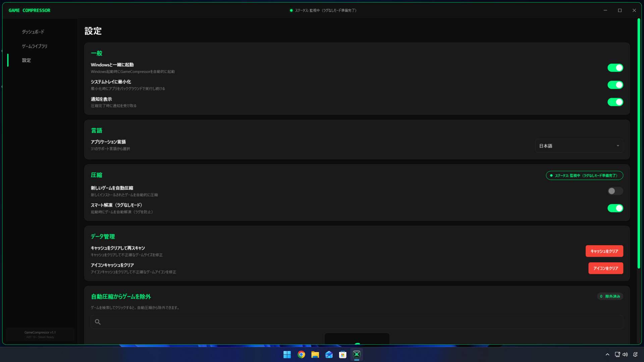Click the game exclusion search field

tap(357, 322)
